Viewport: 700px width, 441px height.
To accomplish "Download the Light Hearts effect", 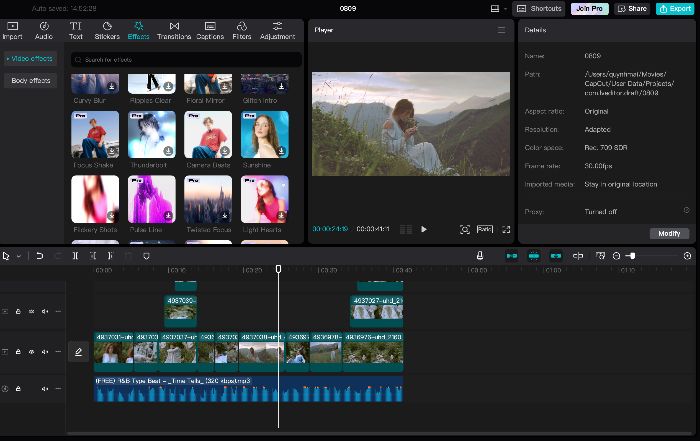I will pos(281,216).
